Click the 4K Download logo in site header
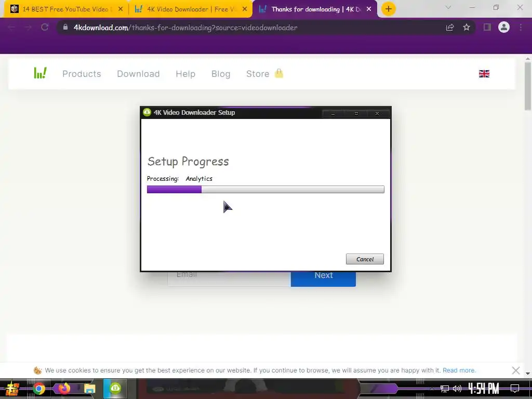Viewport: 532px width, 399px height. click(40, 73)
